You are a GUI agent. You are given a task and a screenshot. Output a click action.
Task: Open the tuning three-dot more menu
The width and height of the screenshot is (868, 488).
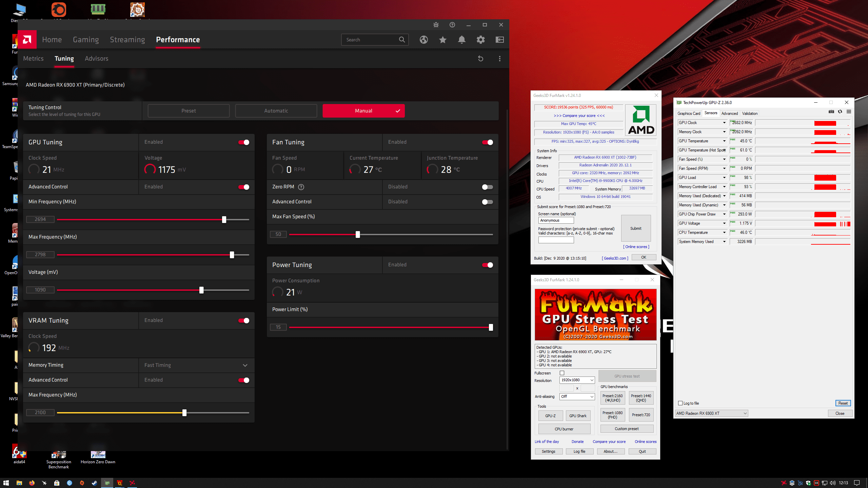[x=500, y=59]
